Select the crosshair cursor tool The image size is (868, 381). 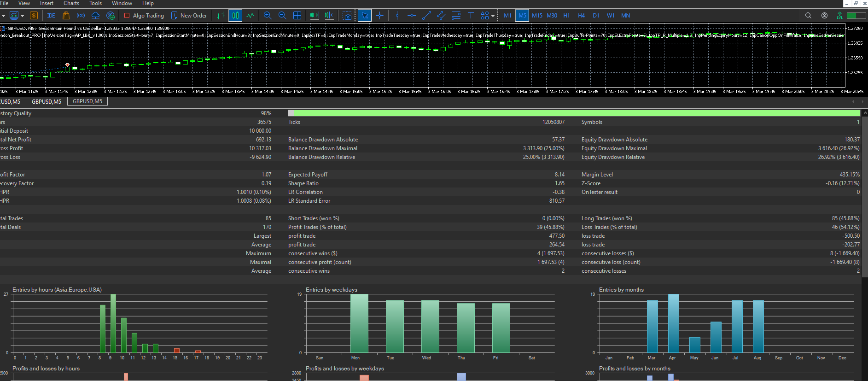coord(379,16)
